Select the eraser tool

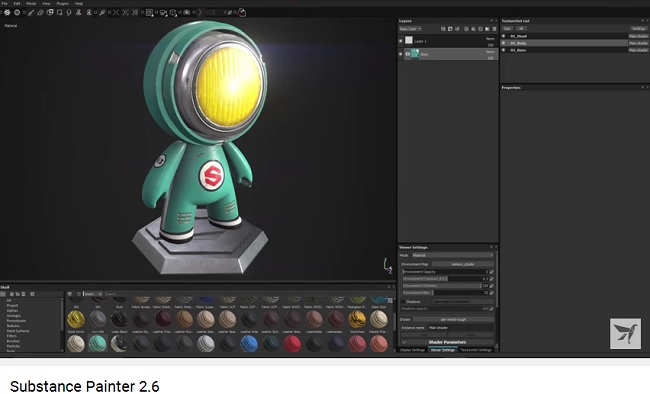pos(41,12)
